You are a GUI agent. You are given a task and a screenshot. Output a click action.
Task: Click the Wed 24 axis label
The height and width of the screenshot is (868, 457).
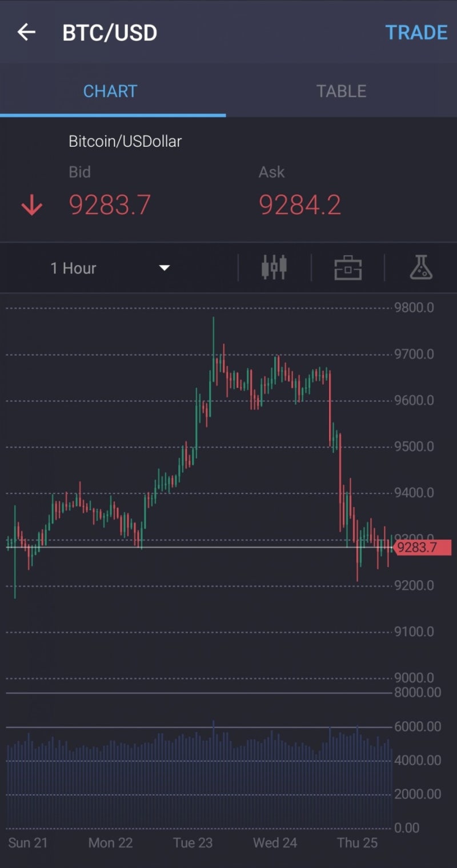pyautogui.click(x=275, y=843)
